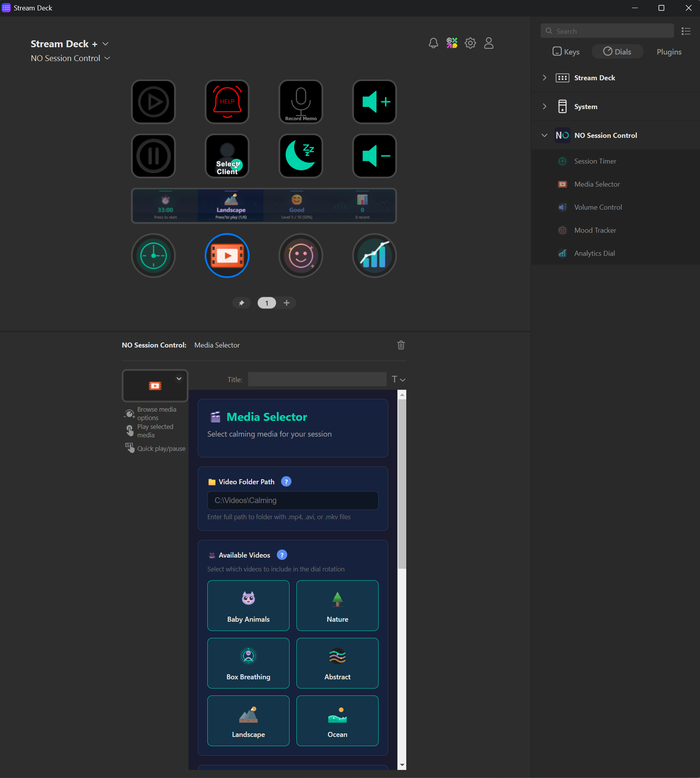The image size is (700, 778).
Task: Expand the System section
Action: (x=544, y=106)
